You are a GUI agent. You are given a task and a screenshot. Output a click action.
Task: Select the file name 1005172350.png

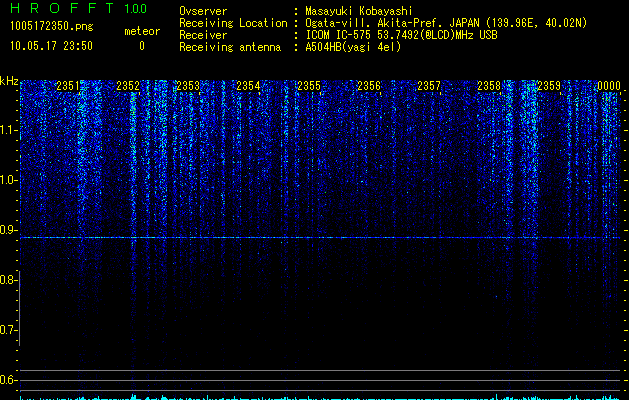click(x=52, y=26)
